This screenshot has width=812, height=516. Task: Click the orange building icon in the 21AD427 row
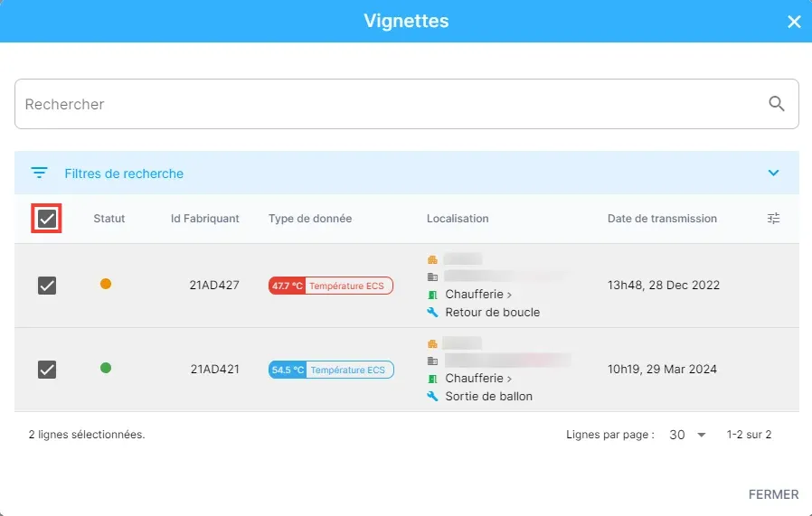pos(432,259)
